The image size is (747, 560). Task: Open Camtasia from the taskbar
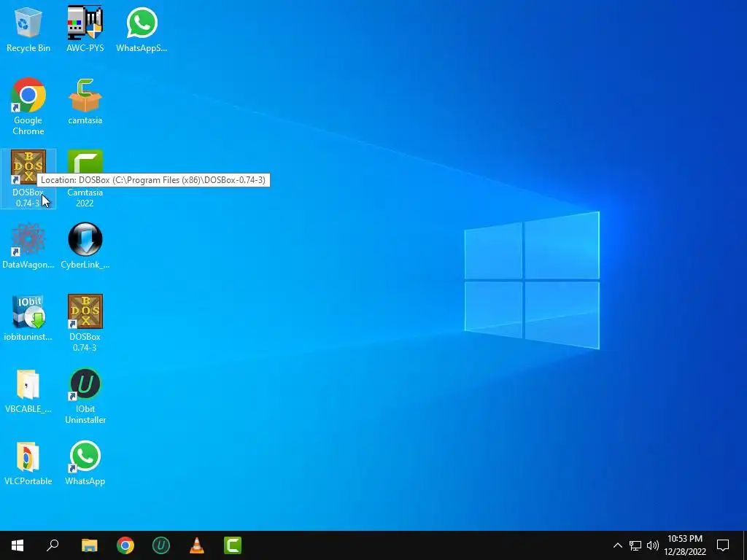233,545
